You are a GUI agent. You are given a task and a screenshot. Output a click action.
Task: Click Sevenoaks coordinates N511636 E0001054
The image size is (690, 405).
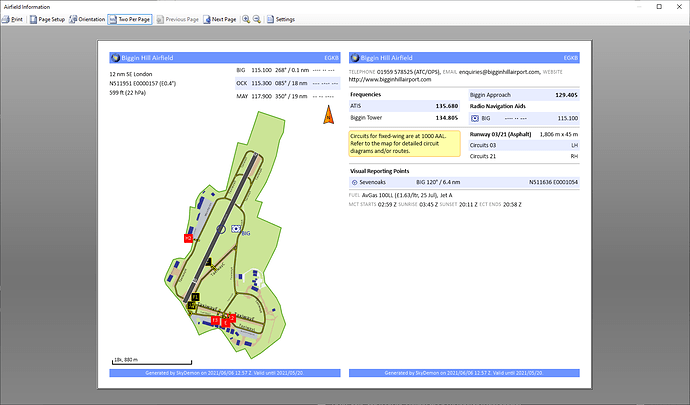[x=553, y=182]
